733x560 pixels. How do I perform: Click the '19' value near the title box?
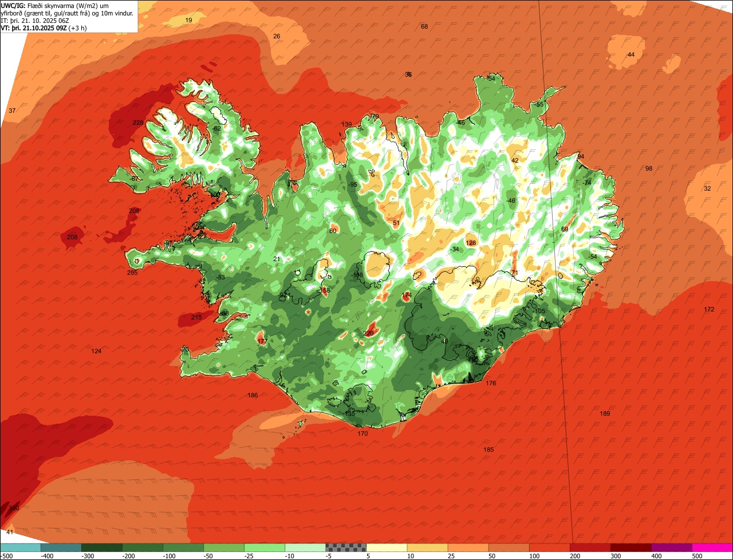click(x=189, y=21)
